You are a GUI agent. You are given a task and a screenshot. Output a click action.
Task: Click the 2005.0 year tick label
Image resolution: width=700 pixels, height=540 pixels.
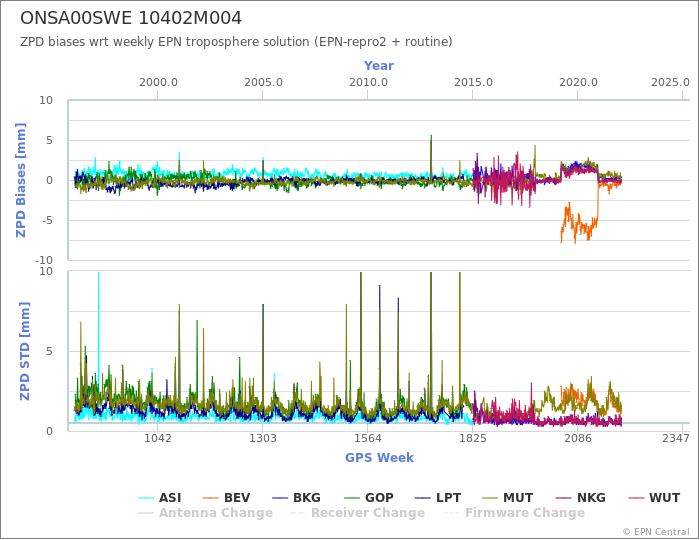(x=263, y=83)
